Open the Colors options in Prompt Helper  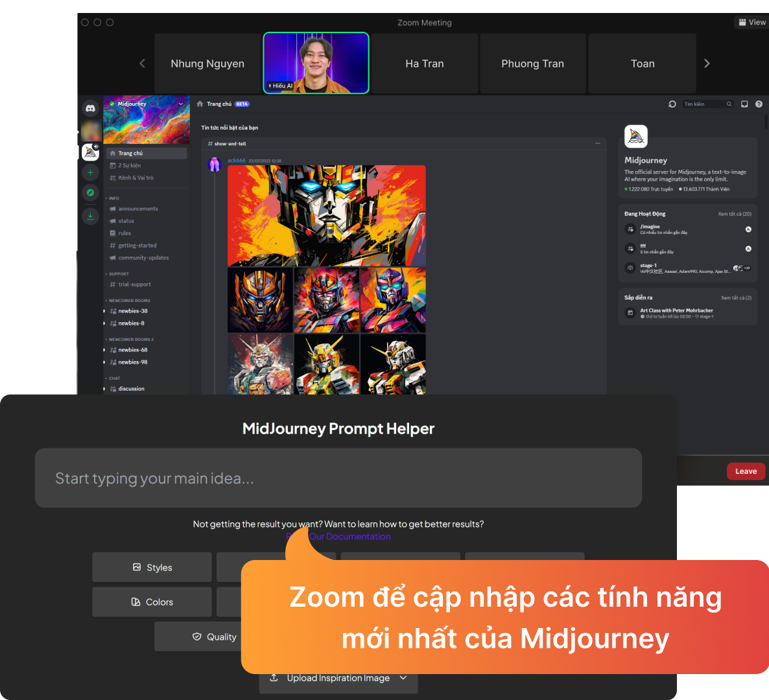(152, 602)
